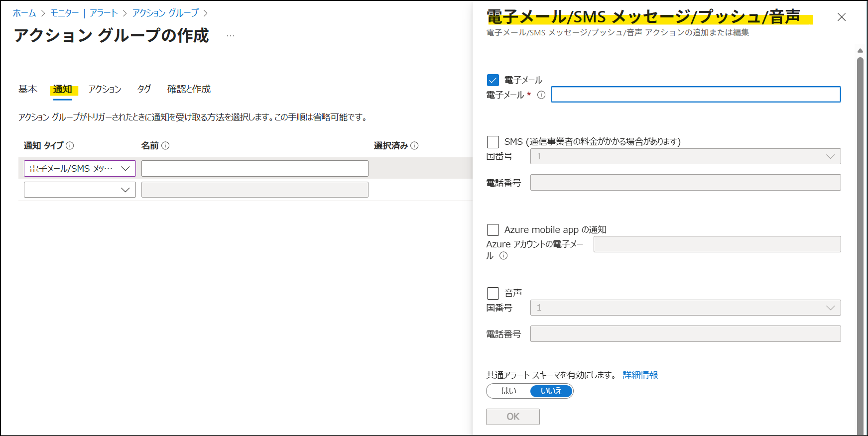The image size is (868, 436).
Task: Click the SMS 電話番号 input field
Action: pos(685,183)
